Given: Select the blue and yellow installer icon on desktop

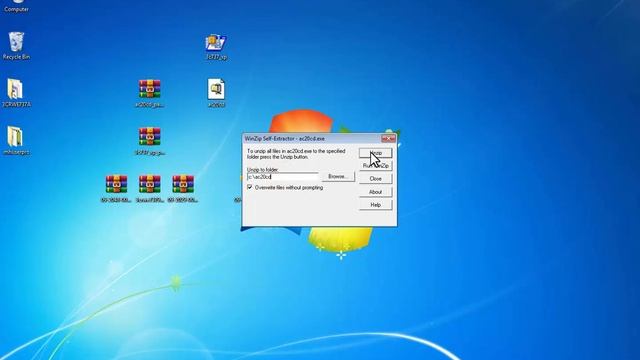Looking at the screenshot, I should pyautogui.click(x=216, y=47).
